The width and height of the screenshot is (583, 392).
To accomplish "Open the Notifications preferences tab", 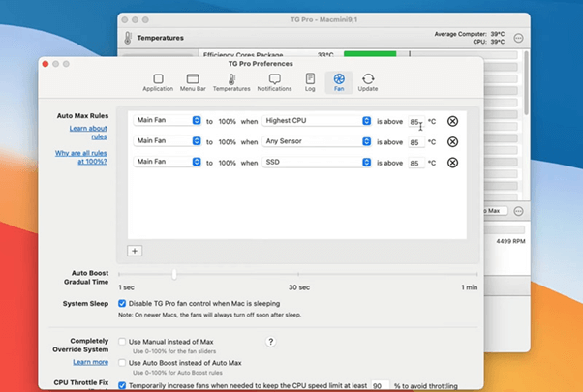I will [x=274, y=82].
